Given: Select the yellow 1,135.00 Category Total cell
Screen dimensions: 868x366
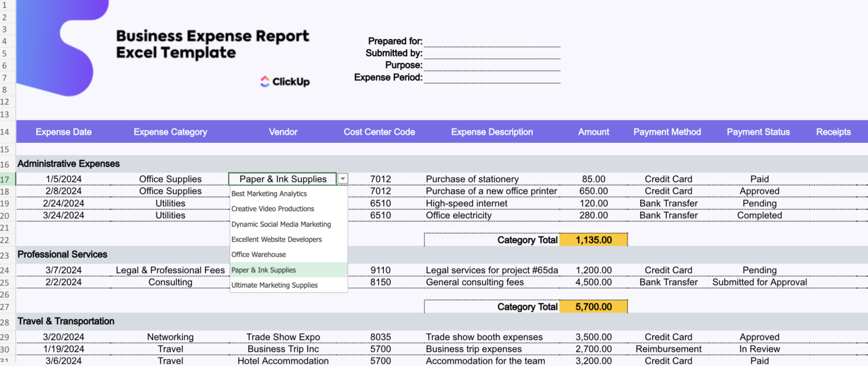Looking at the screenshot, I should (593, 239).
